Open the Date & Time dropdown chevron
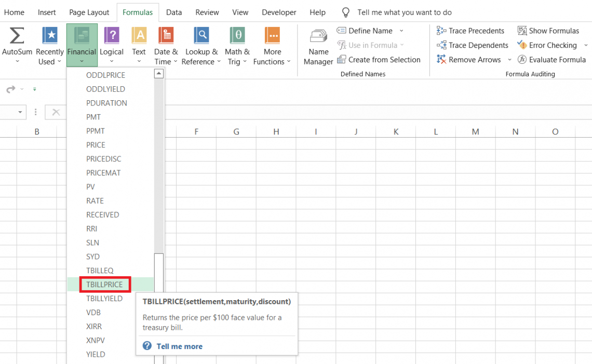Screen dimensions: 592x364 (176, 62)
